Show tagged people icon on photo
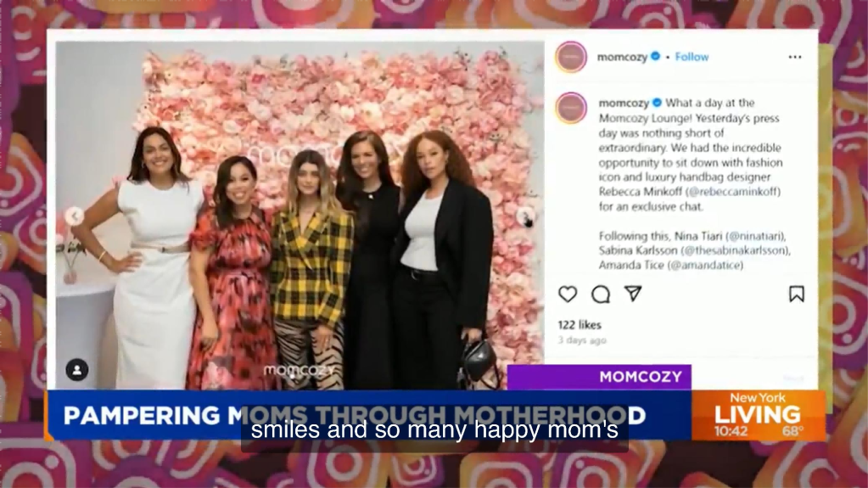The width and height of the screenshot is (868, 488). (x=77, y=369)
